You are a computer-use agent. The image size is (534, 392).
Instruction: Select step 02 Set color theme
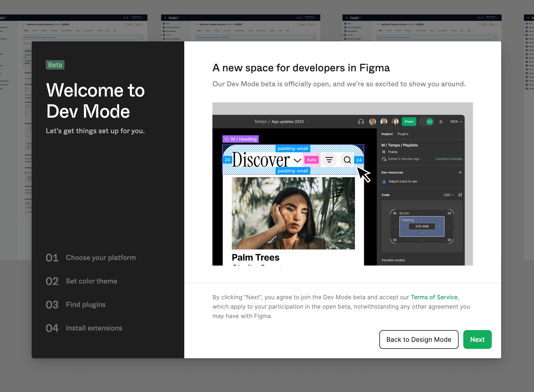(x=81, y=281)
